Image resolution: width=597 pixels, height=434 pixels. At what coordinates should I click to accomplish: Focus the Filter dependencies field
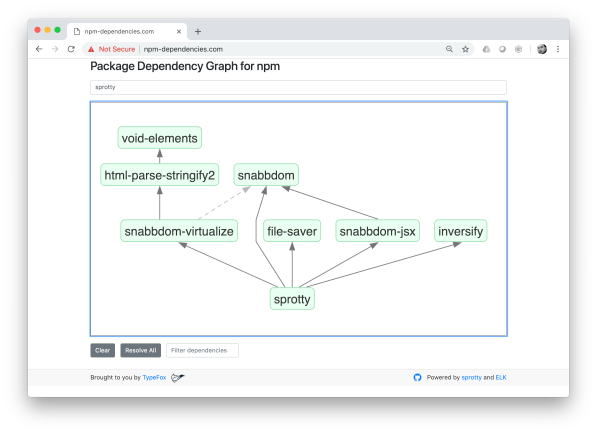(x=202, y=350)
